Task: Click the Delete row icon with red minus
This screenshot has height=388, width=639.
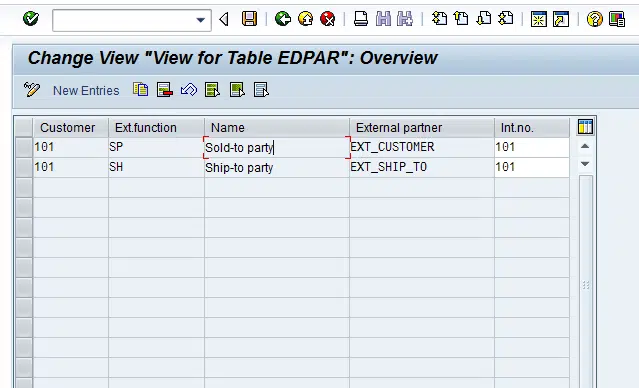Action: tap(165, 90)
